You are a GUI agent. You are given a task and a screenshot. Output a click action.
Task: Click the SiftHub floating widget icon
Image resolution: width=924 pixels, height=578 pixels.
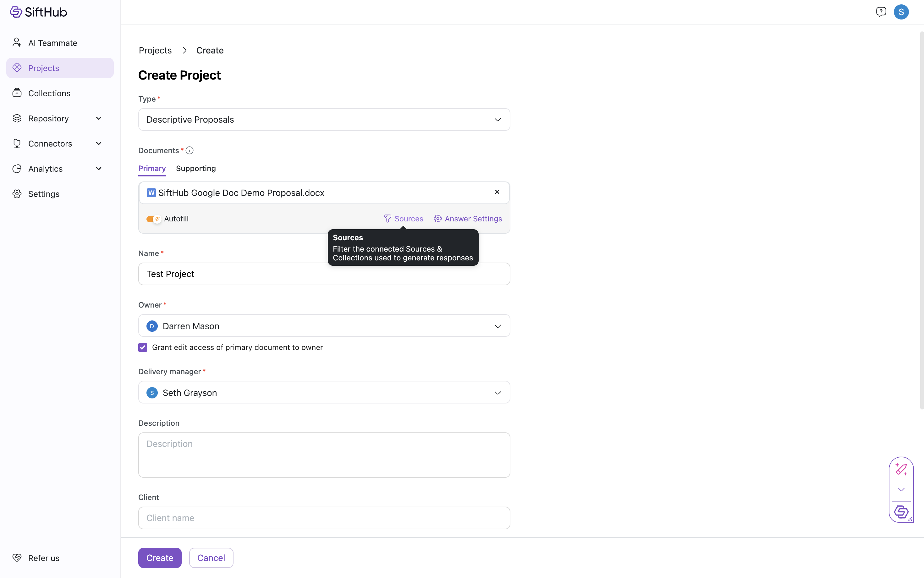901,511
